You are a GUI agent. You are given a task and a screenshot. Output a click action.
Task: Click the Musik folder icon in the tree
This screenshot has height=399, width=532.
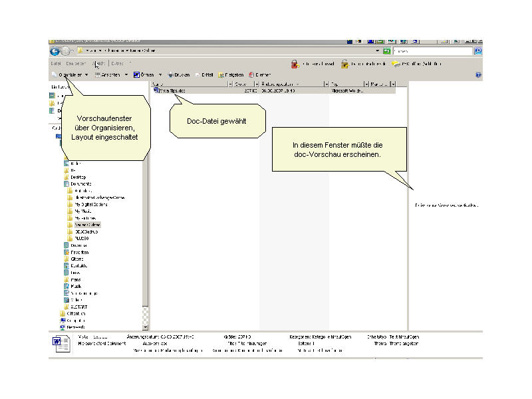click(66, 287)
